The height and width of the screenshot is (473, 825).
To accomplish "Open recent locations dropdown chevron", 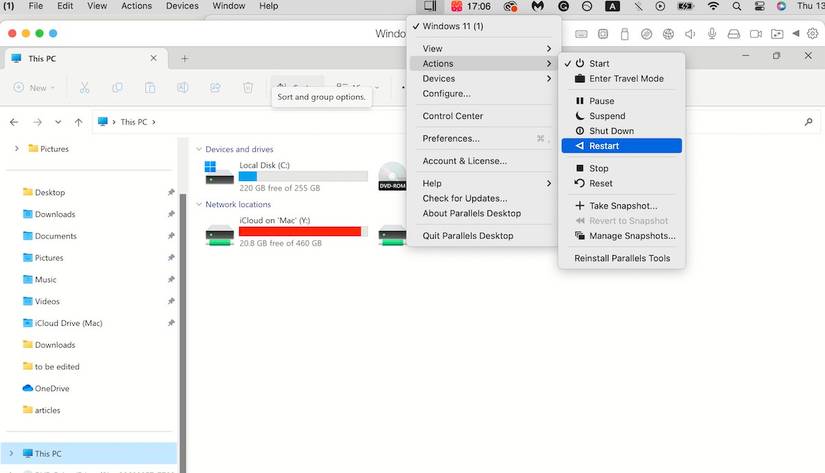I will [58, 122].
